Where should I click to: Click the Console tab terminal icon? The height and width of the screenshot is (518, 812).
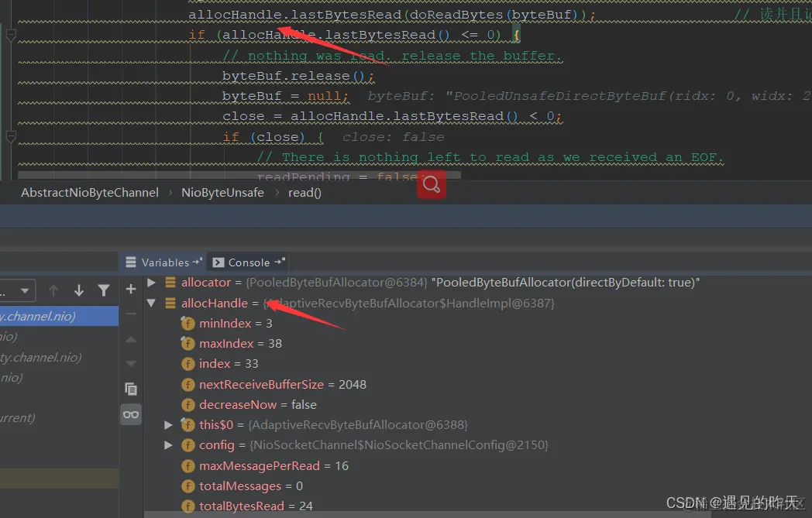pos(218,262)
